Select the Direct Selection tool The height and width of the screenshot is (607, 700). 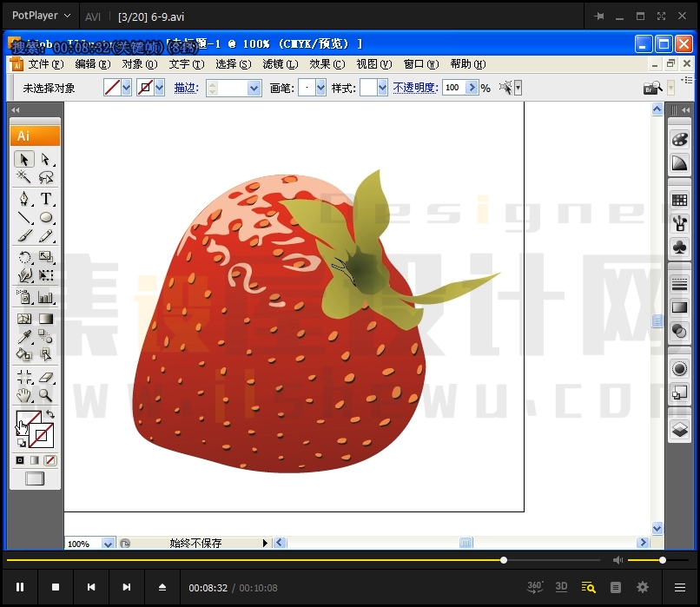pyautogui.click(x=45, y=159)
